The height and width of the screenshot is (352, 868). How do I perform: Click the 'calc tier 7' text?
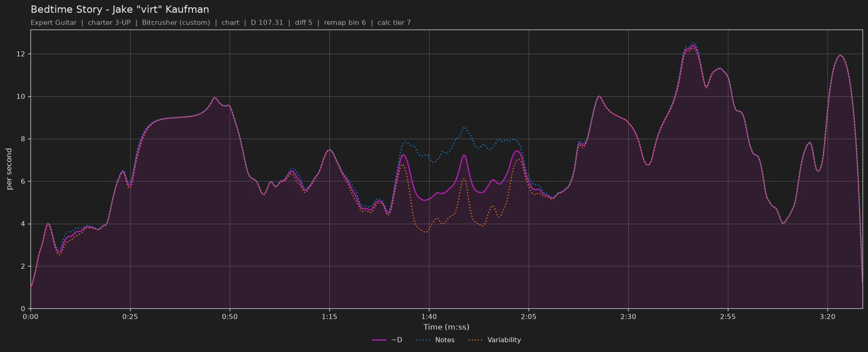point(394,22)
